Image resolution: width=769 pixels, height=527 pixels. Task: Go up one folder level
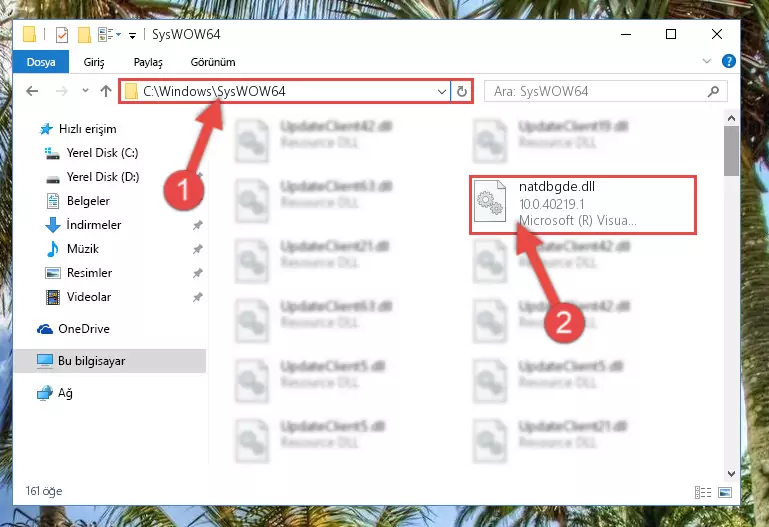105,91
